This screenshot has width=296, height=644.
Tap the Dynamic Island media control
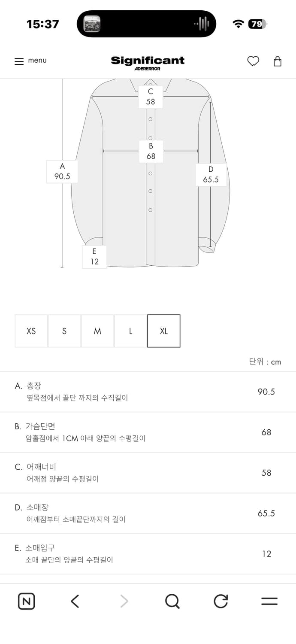[x=146, y=24]
